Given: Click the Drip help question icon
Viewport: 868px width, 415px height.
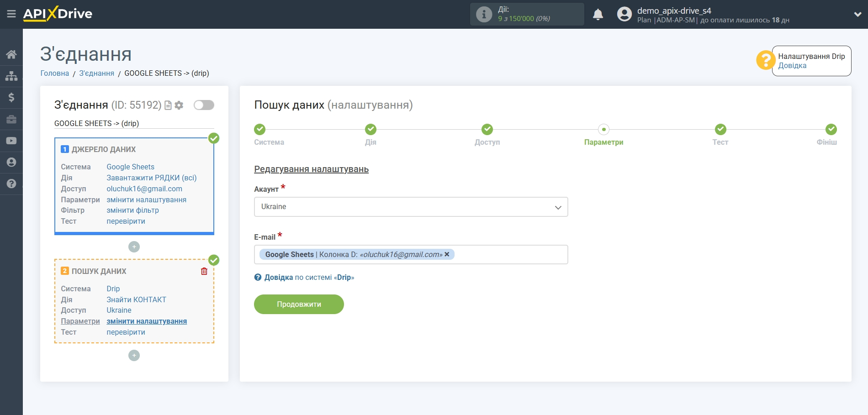Looking at the screenshot, I should click(x=258, y=277).
